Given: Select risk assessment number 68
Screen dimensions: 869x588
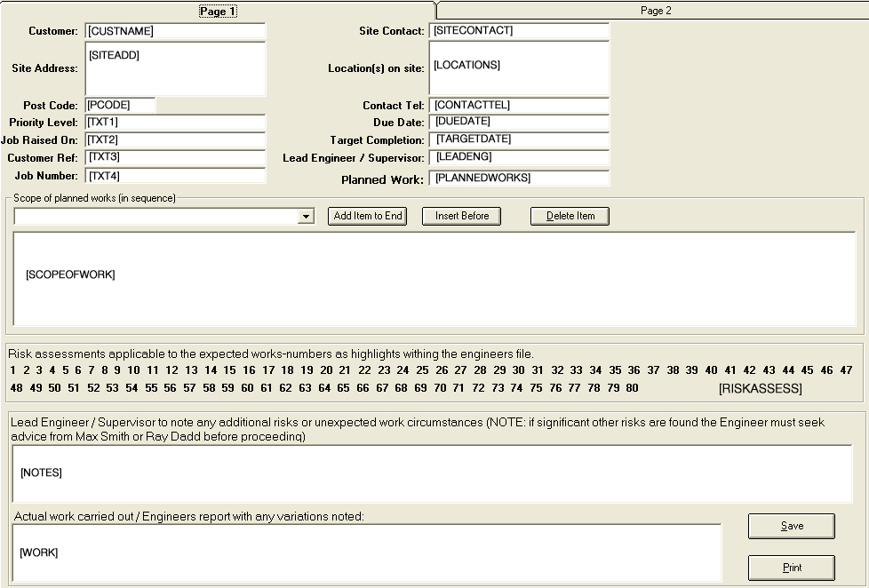Looking at the screenshot, I should [x=402, y=388].
